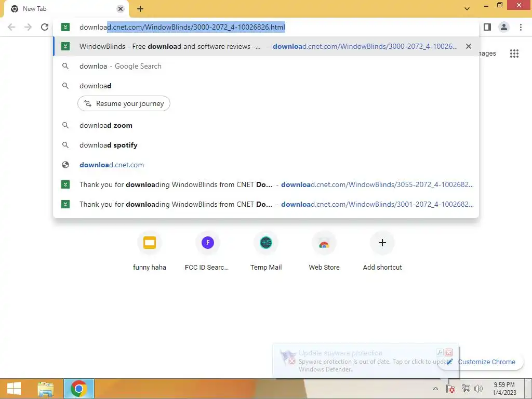Open File Explorer from taskbar

click(46, 389)
